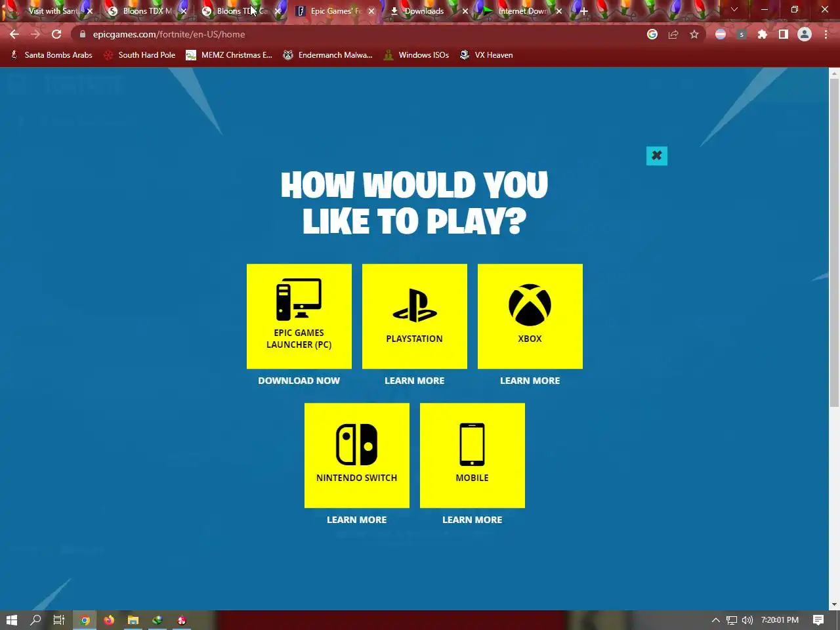This screenshot has width=840, height=630.
Task: Click Learn More under Nintendo Switch
Action: click(x=357, y=520)
